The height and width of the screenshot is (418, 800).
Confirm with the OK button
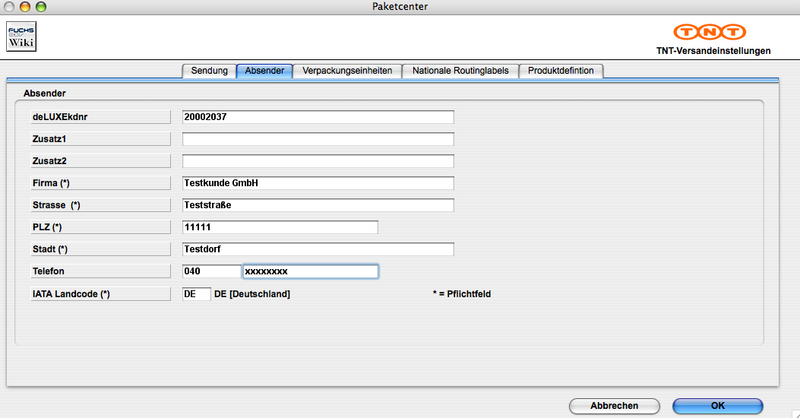pyautogui.click(x=717, y=405)
